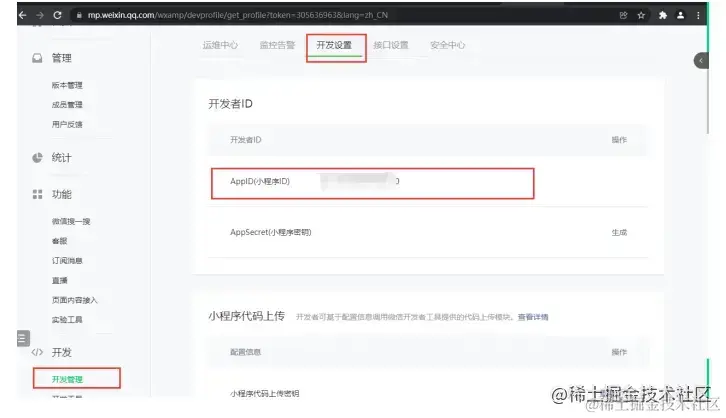Open 成员管理 in the sidebar
726x418 pixels.
(x=67, y=105)
